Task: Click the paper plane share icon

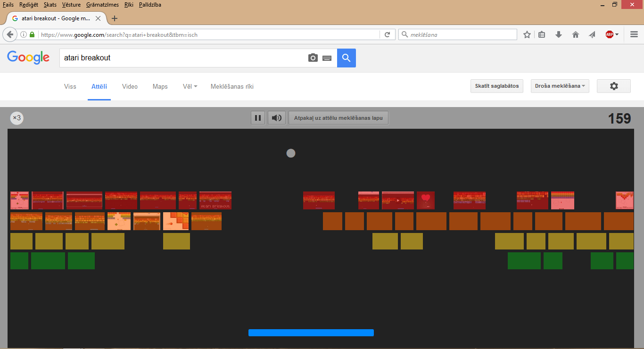Action: [x=592, y=34]
